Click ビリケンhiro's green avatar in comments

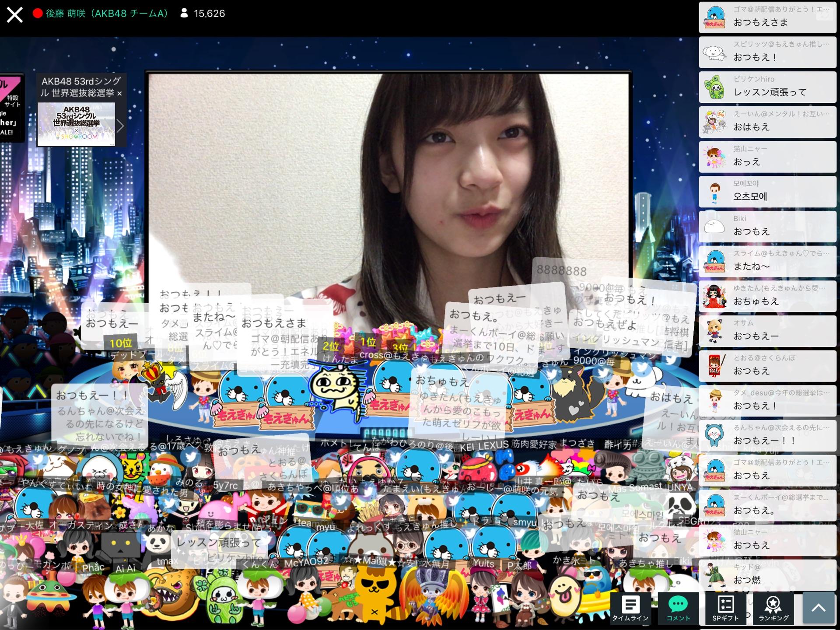pos(714,87)
